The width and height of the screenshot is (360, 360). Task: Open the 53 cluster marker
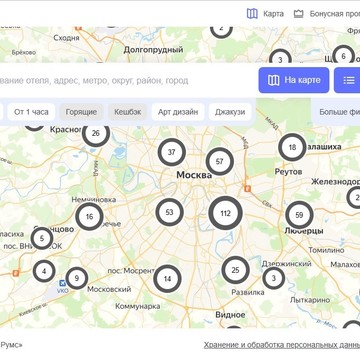coord(170,212)
